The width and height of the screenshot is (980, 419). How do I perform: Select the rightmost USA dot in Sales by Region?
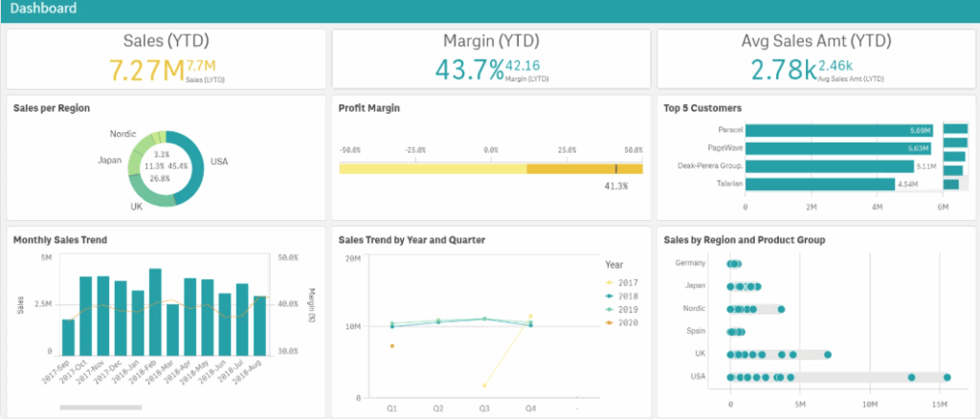pos(947,377)
